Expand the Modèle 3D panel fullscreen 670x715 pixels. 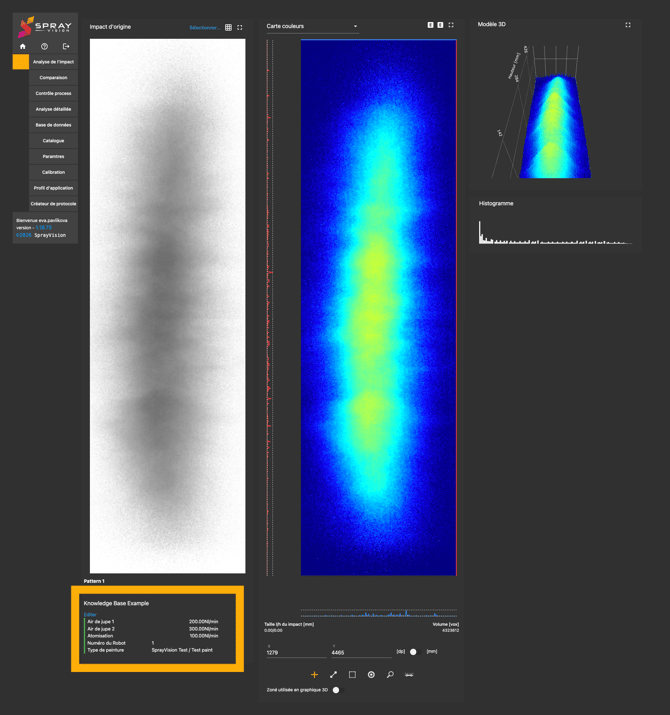[628, 25]
